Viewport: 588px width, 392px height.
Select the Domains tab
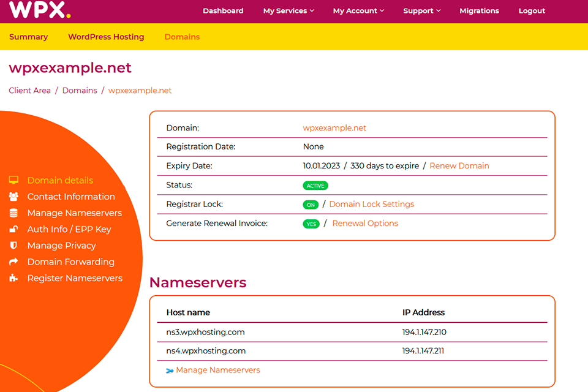(x=183, y=37)
